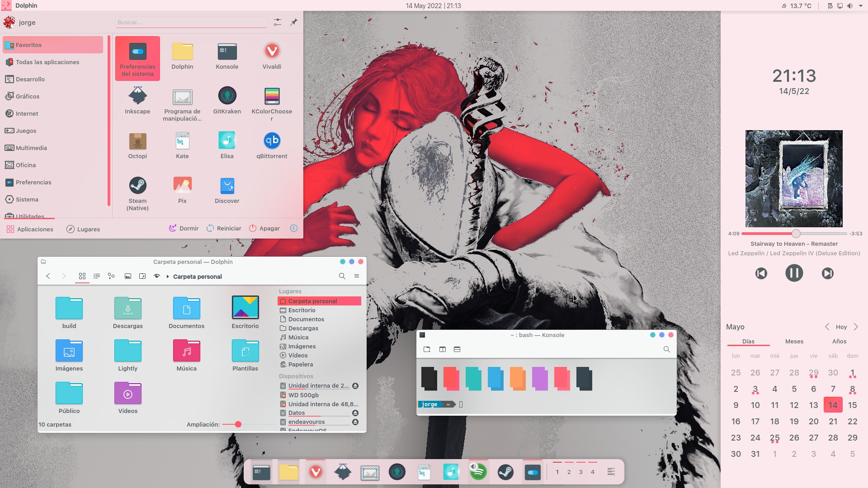Click Reiniciar restart button
Image resolution: width=868 pixels, height=488 pixels.
click(224, 229)
